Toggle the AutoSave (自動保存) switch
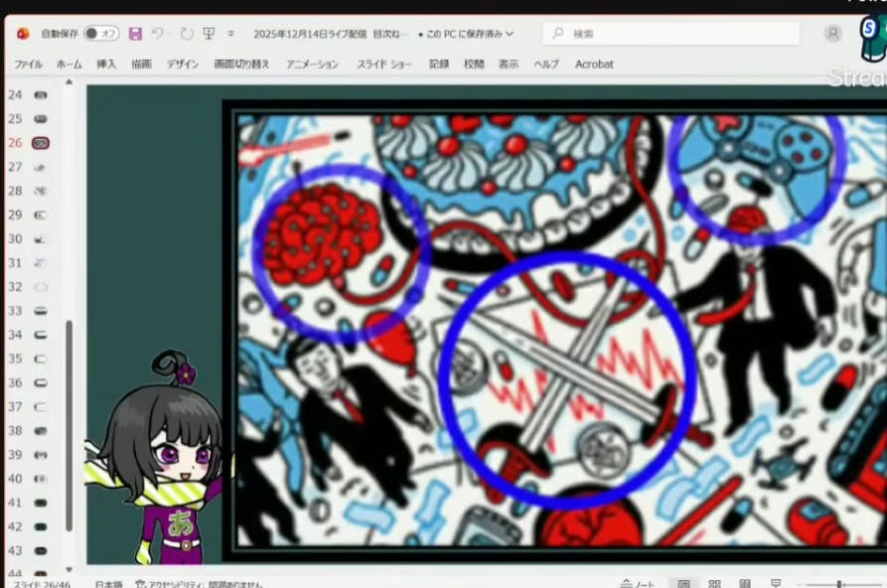 pyautogui.click(x=100, y=34)
